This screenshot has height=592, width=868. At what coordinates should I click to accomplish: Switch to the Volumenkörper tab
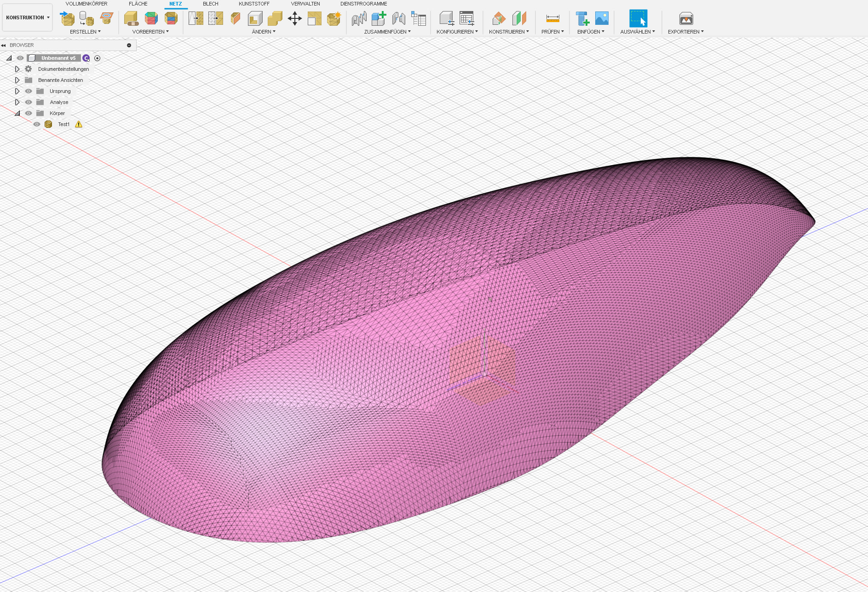coord(86,4)
